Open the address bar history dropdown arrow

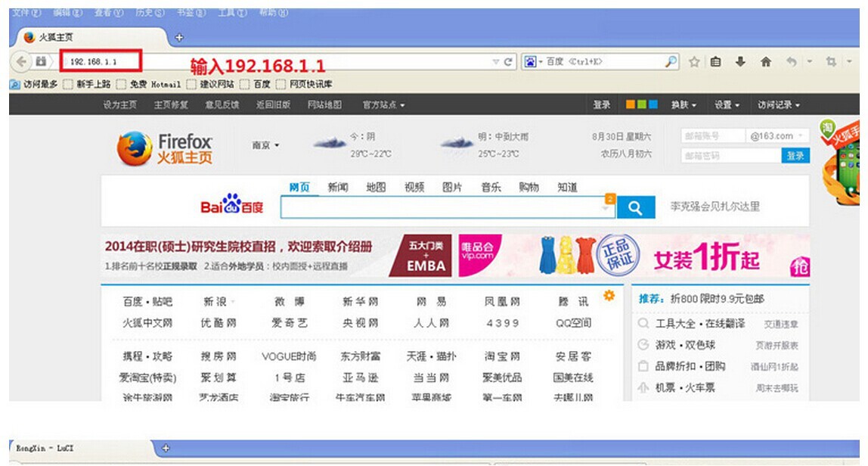(496, 61)
